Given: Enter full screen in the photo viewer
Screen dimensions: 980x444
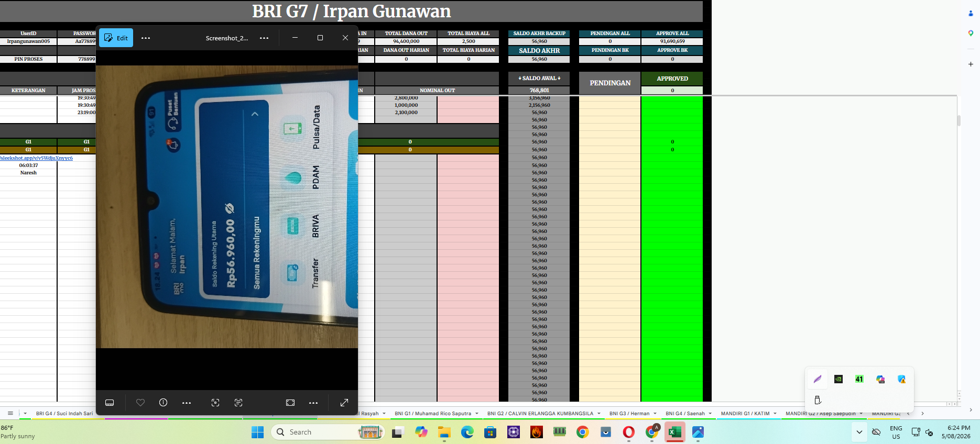Looking at the screenshot, I should click(344, 403).
